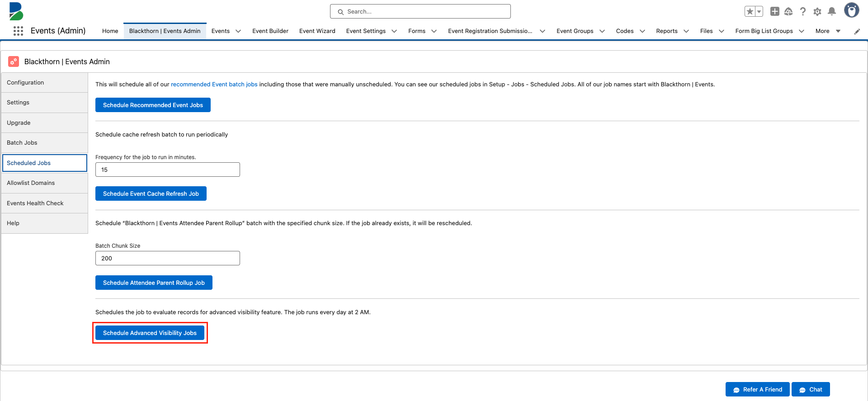
Task: Open the Event Groups tab
Action: pos(575,31)
